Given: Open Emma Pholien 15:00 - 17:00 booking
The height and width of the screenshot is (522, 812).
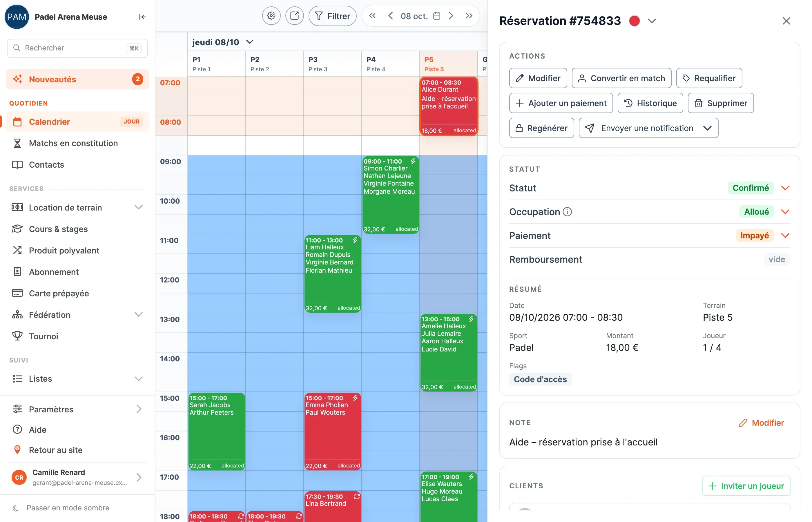Looking at the screenshot, I should [332, 431].
